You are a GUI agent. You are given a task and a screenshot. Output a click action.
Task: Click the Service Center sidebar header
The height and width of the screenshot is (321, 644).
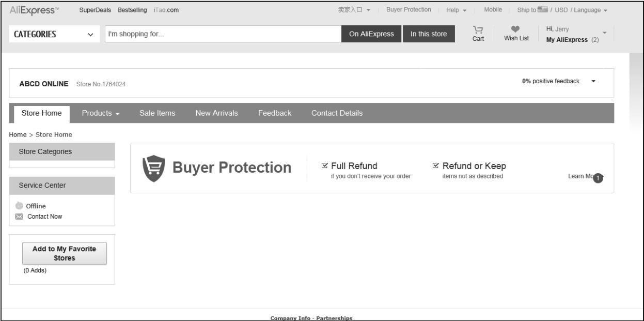(62, 185)
